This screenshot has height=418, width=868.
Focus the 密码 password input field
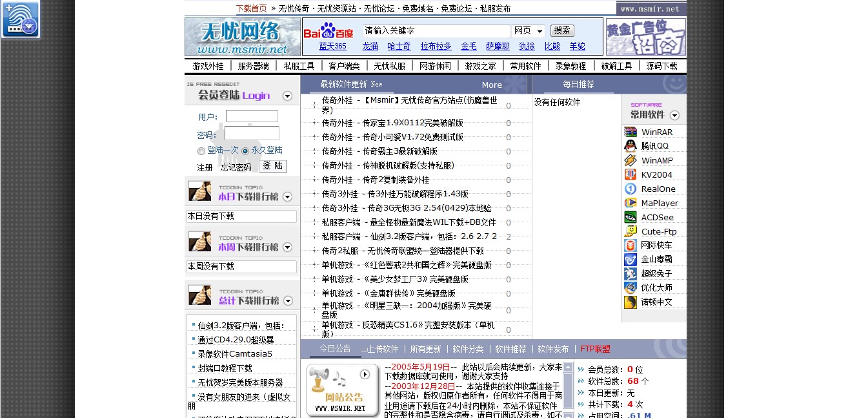[x=252, y=133]
